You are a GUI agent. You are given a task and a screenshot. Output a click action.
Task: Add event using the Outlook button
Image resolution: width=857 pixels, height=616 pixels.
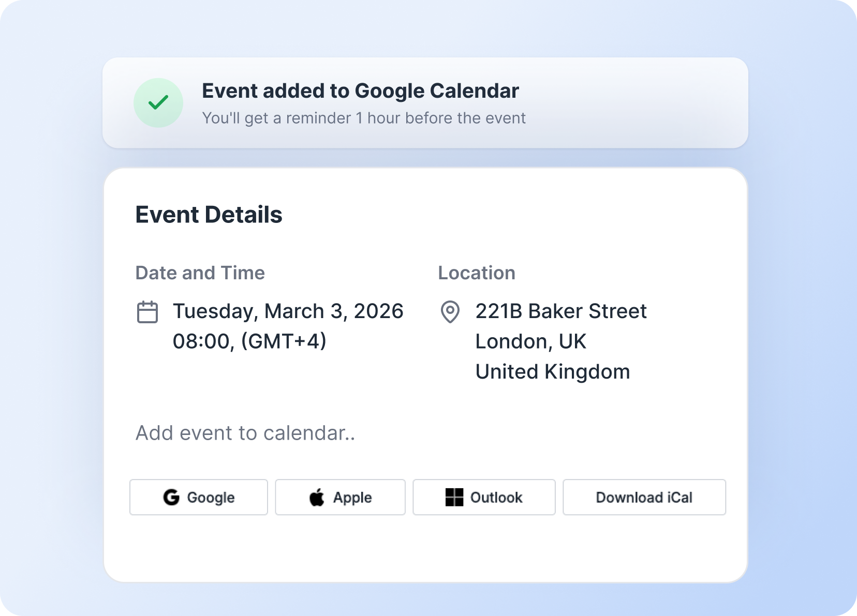tap(484, 497)
